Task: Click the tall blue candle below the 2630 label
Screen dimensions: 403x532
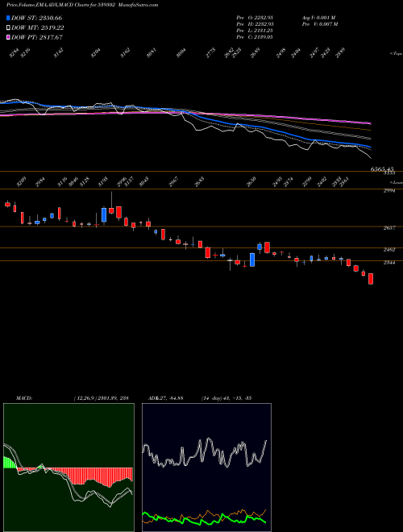Action: (252, 260)
